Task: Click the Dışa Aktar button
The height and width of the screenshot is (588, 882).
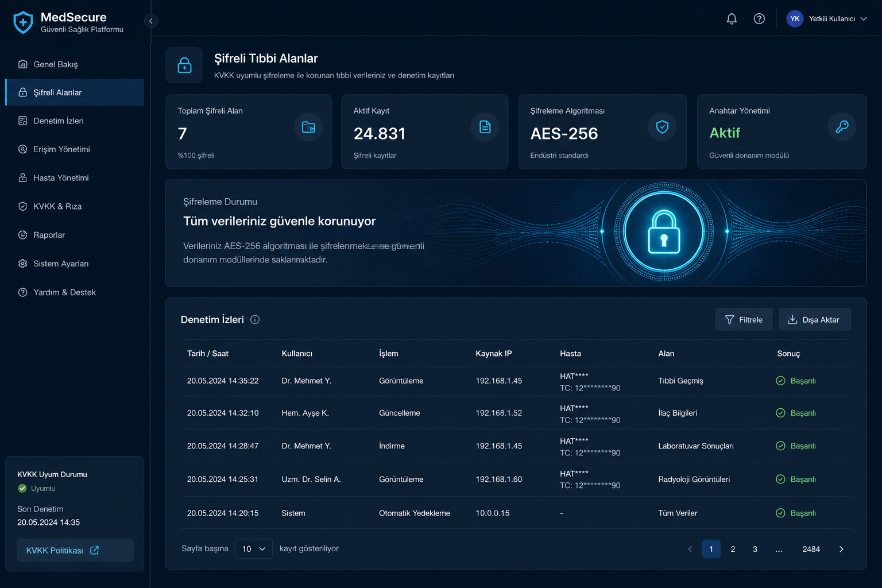Action: point(815,320)
